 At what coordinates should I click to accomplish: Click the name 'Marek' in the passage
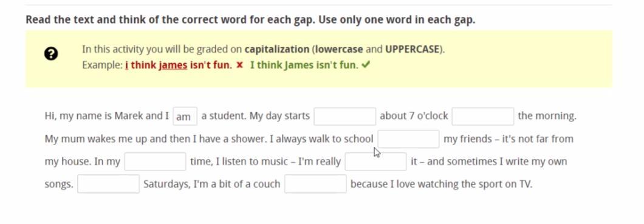[x=129, y=116]
